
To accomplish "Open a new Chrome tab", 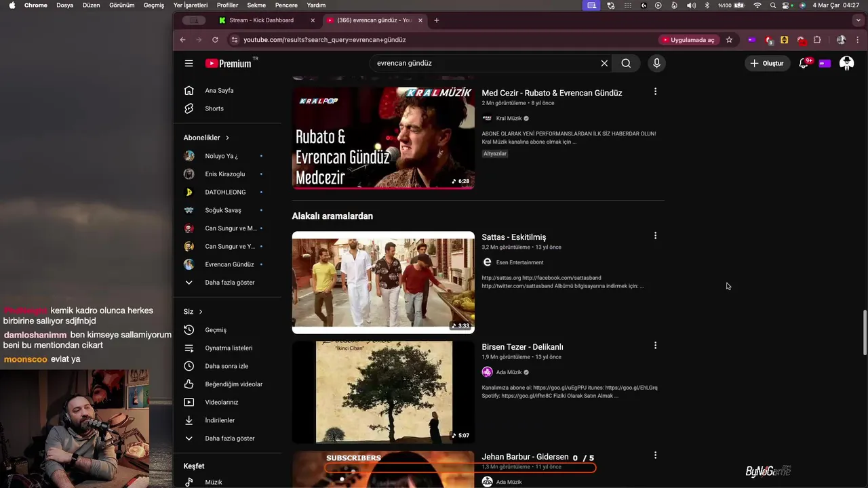I will [436, 20].
